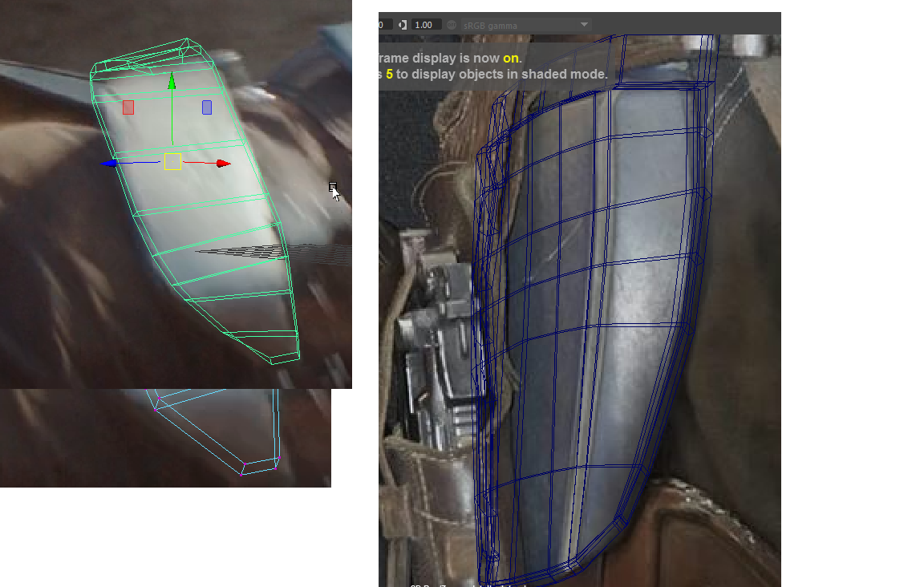Click the gamma contrast icon beside 1.00
The width and height of the screenshot is (924, 587).
tap(403, 25)
